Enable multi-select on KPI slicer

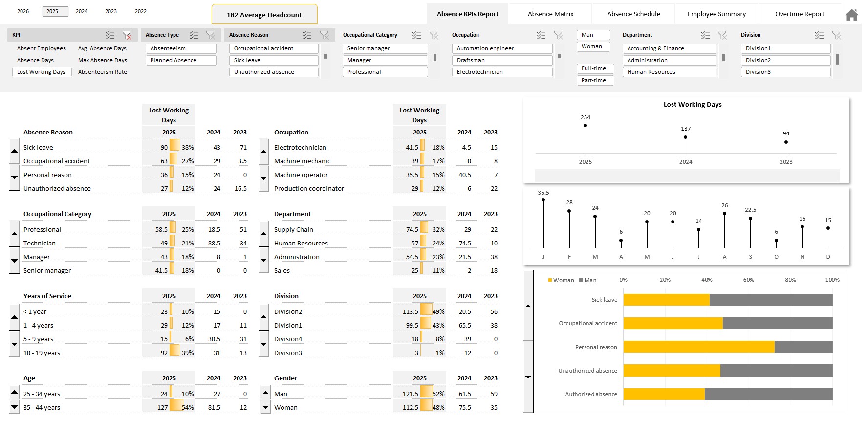[x=110, y=35]
